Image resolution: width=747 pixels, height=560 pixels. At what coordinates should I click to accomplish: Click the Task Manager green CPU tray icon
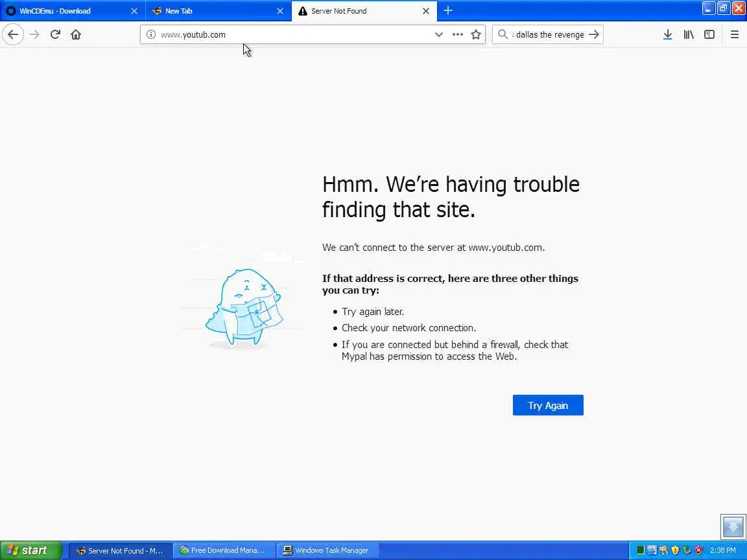point(640,550)
